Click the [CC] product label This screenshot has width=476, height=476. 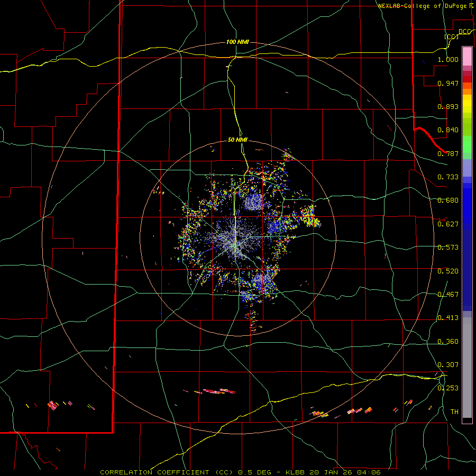[452, 36]
